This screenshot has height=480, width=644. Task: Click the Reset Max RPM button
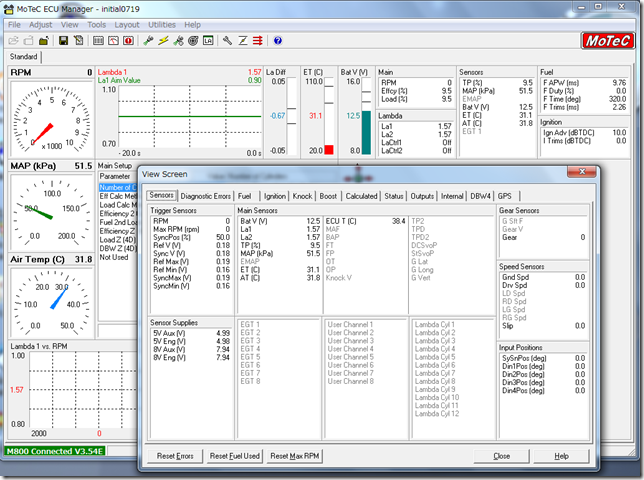point(295,456)
